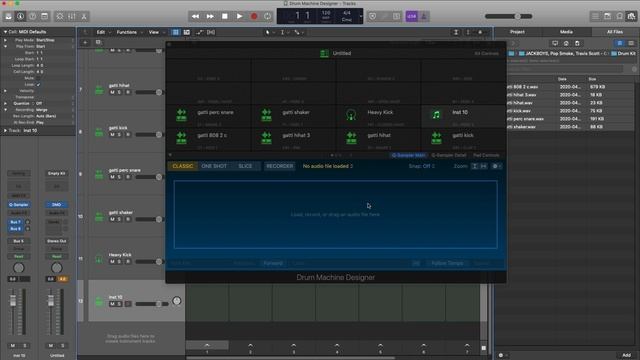Switch to Live Loops grid view
This screenshot has width=640, height=360.
pyautogui.click(x=176, y=32)
